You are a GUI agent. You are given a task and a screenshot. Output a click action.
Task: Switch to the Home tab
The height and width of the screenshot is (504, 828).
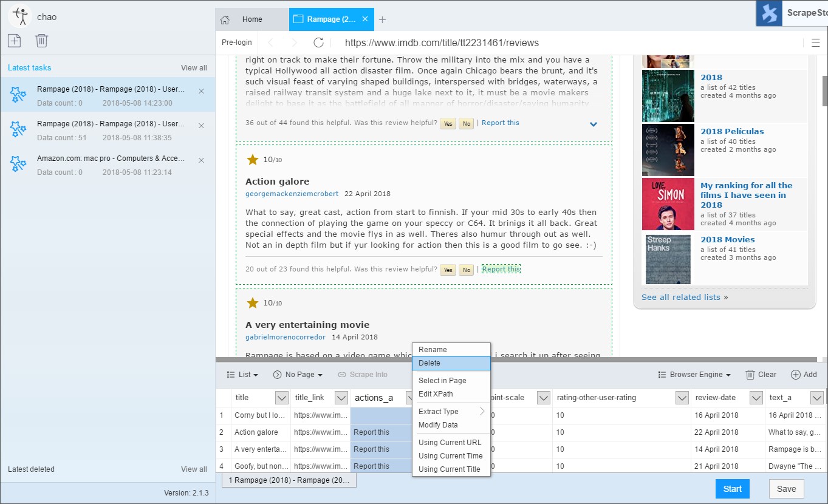tap(252, 19)
